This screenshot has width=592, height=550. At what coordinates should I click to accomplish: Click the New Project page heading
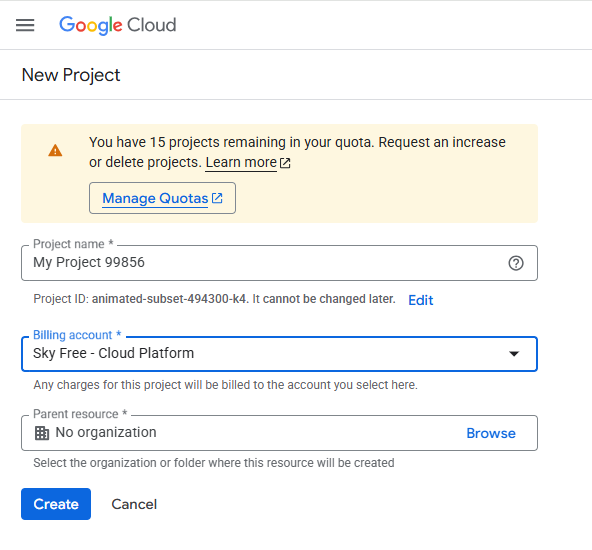tap(71, 75)
